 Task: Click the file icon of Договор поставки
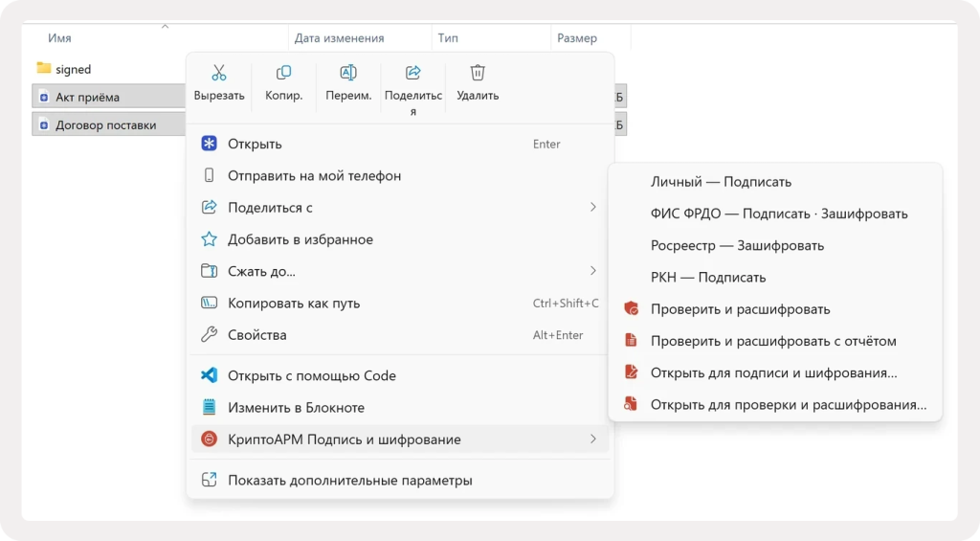[44, 125]
